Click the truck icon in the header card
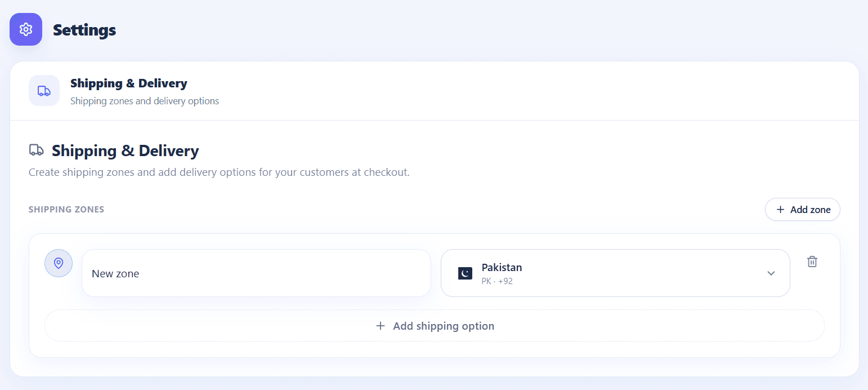 [x=44, y=90]
